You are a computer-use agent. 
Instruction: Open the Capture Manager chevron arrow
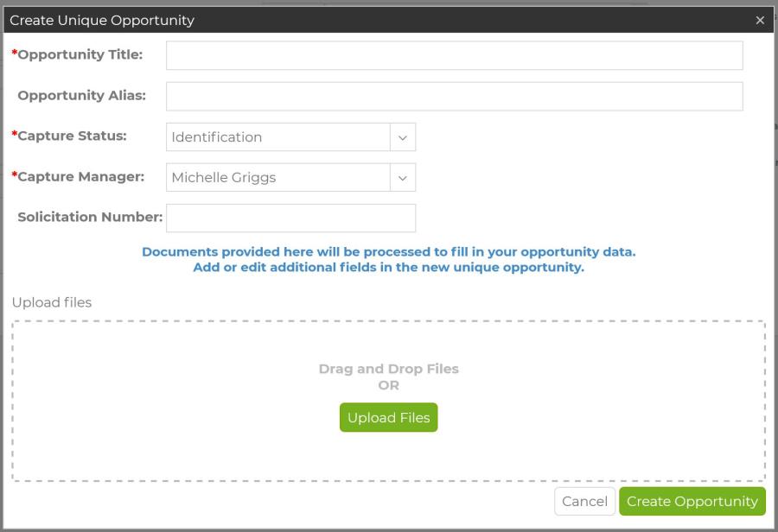[402, 178]
